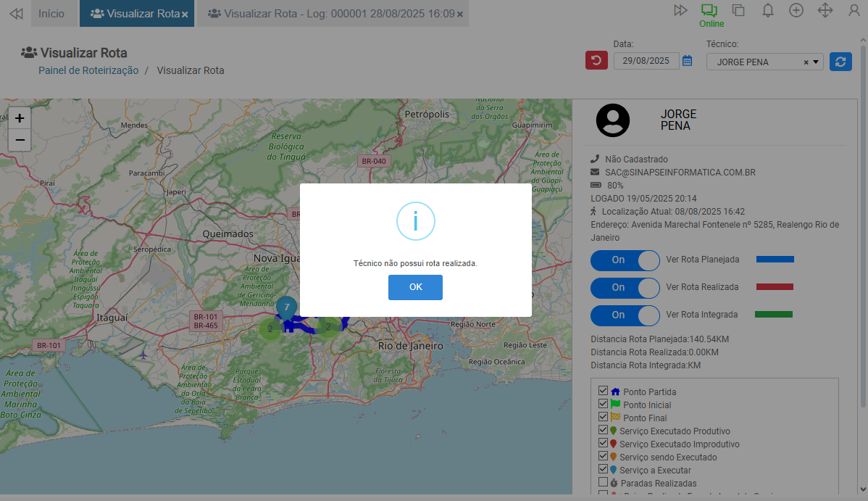Open the user profile icon

pyautogui.click(x=854, y=10)
